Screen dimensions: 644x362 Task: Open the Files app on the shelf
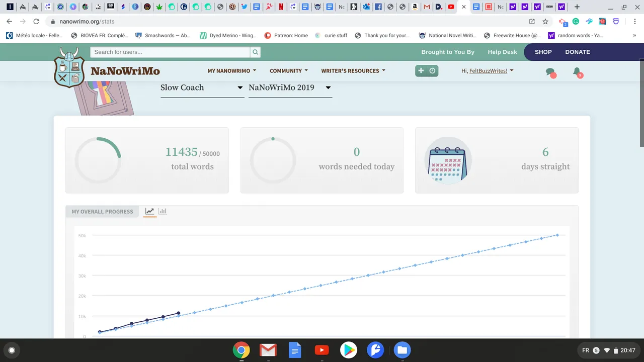point(402,350)
